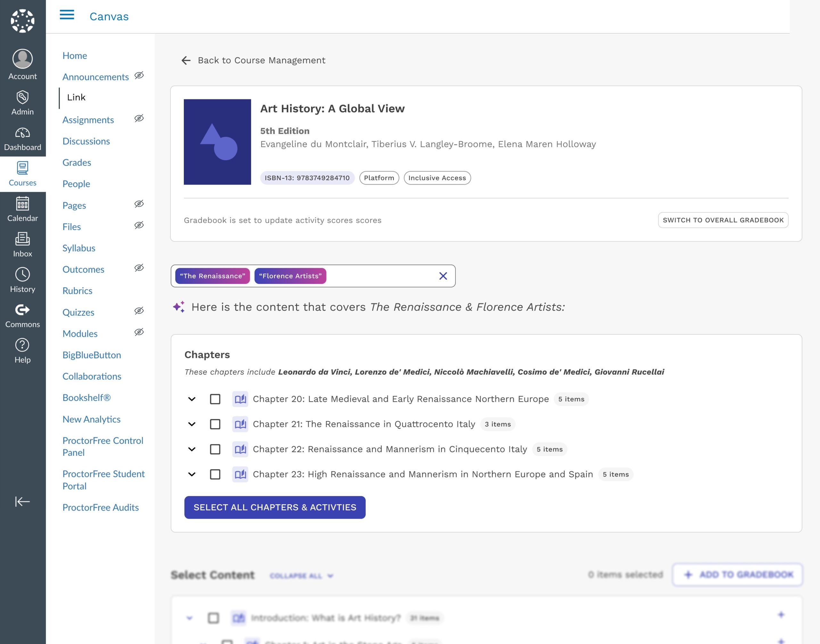The height and width of the screenshot is (644, 820).
Task: Check the Chapter 21 checkbox
Action: pyautogui.click(x=215, y=424)
